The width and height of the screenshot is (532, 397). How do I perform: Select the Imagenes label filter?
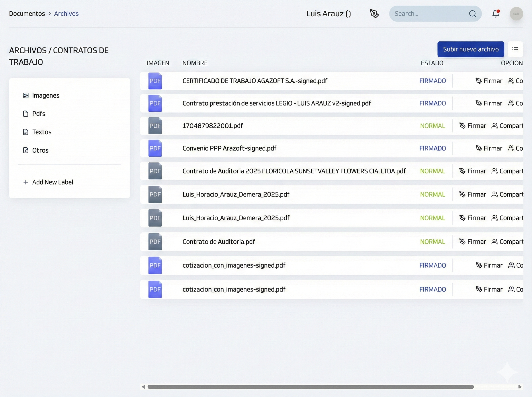pyautogui.click(x=45, y=95)
